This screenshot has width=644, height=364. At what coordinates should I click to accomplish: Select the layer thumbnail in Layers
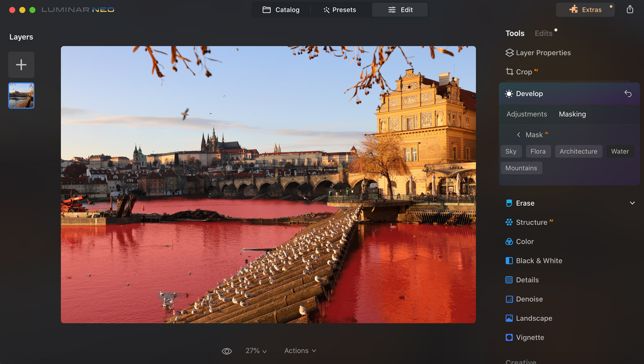tap(21, 95)
